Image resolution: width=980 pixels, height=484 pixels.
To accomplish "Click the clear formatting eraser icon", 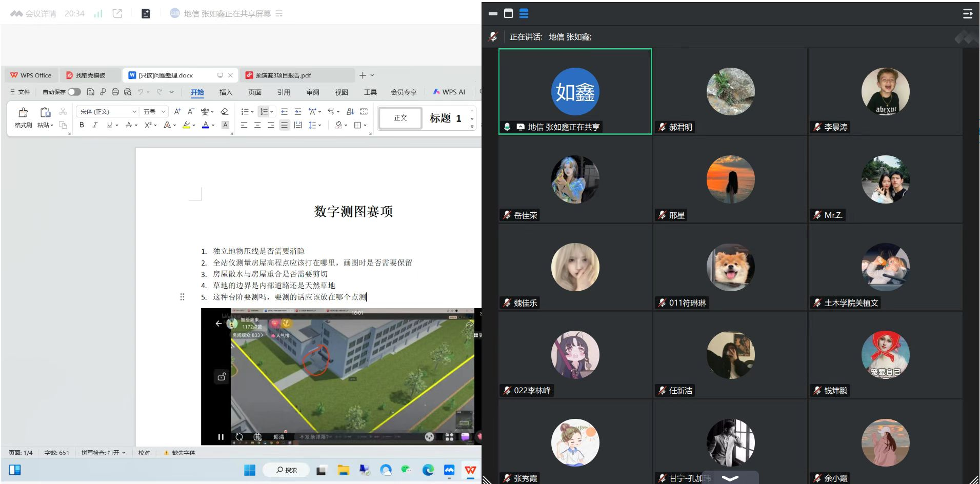I will (224, 111).
